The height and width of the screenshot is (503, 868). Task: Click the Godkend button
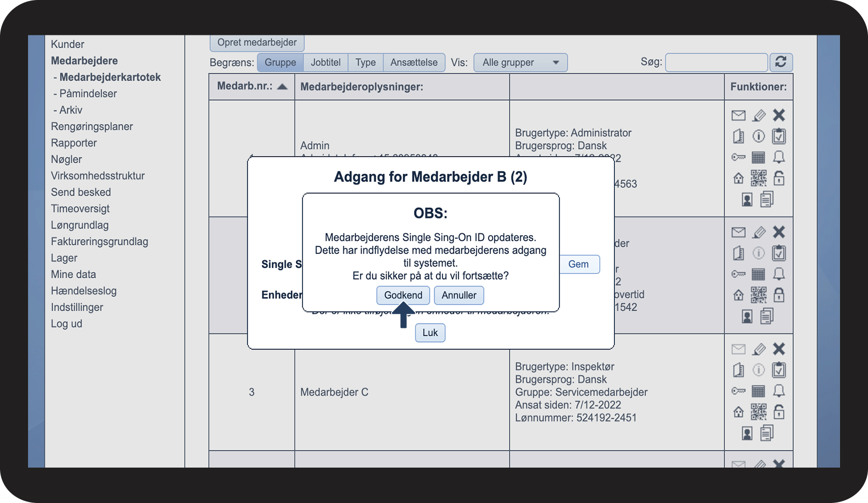pos(403,296)
